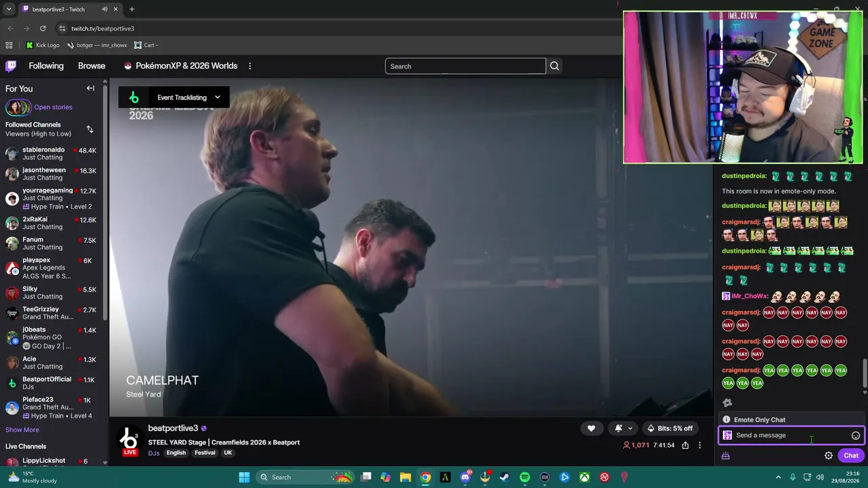Open File Explorer from the taskbar
The image size is (868, 488).
[x=406, y=477]
